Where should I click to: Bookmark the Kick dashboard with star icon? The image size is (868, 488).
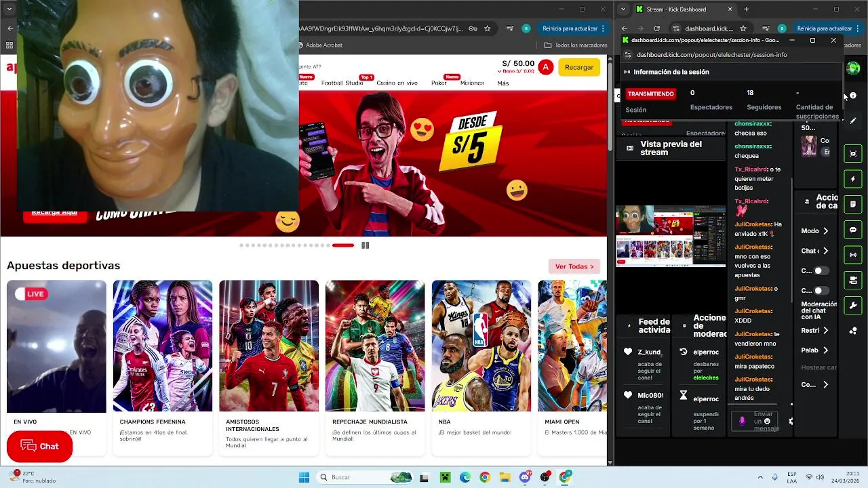point(743,28)
